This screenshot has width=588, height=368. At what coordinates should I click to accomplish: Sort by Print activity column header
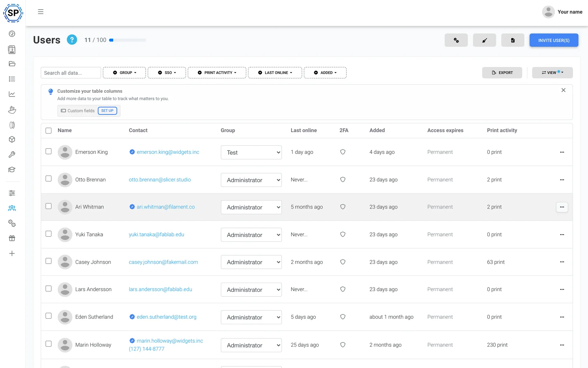(502, 130)
